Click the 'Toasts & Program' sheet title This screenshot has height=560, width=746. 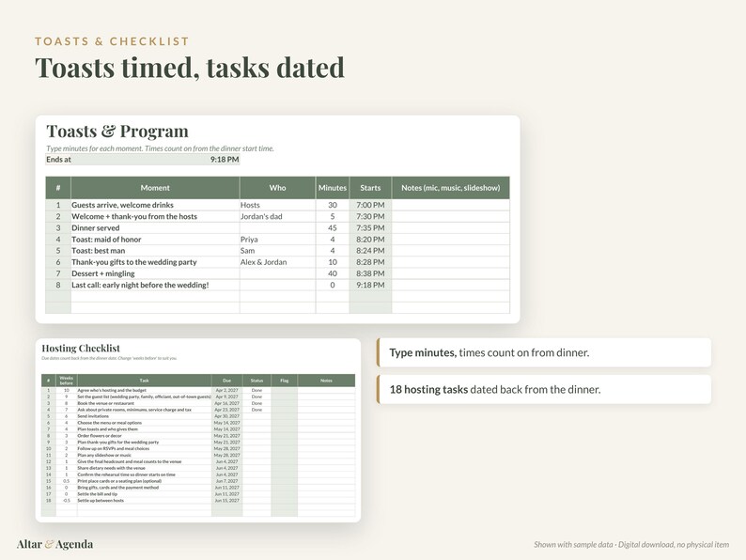117,131
